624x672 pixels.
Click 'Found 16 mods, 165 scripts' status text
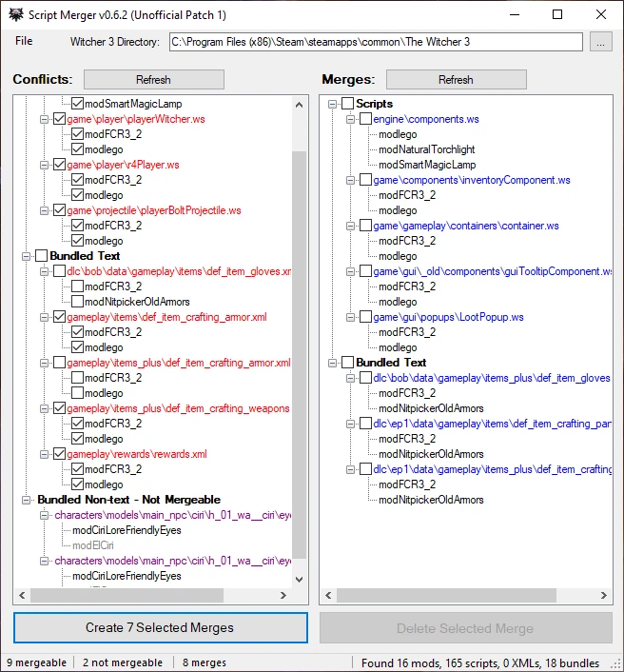480,663
